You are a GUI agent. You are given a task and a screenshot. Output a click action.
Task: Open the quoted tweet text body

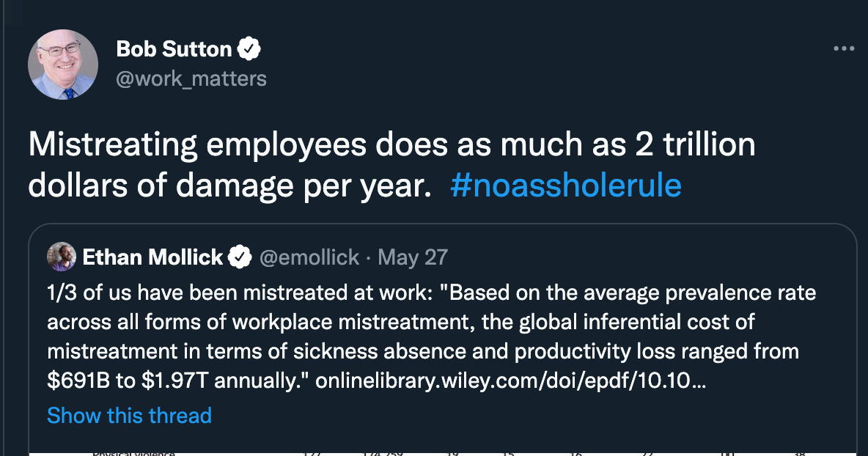point(432,337)
